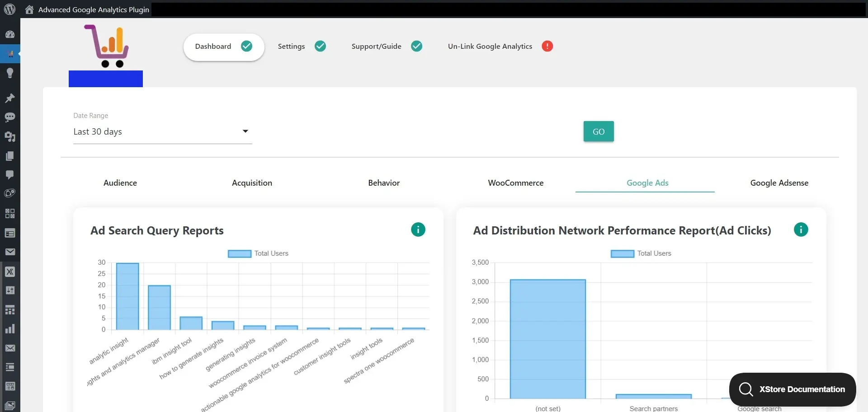Viewport: 868px width, 412px height.
Task: Open the bar chart sidebar icon
Action: click(10, 329)
